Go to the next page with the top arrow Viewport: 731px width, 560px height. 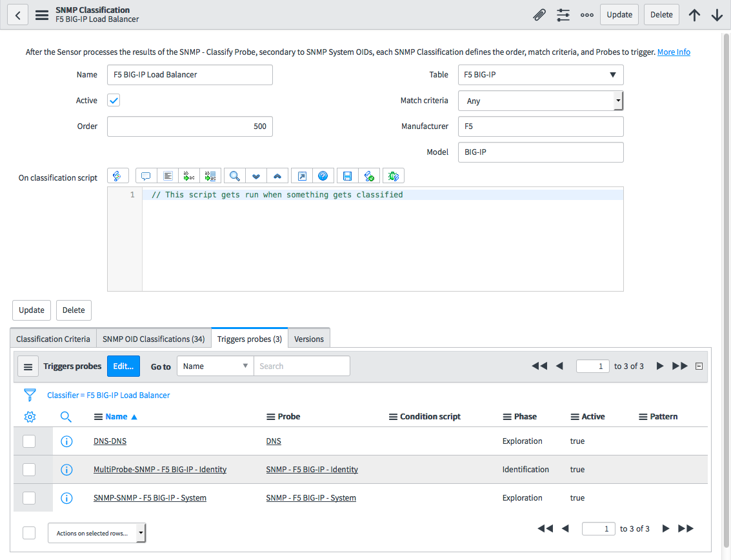tap(660, 366)
